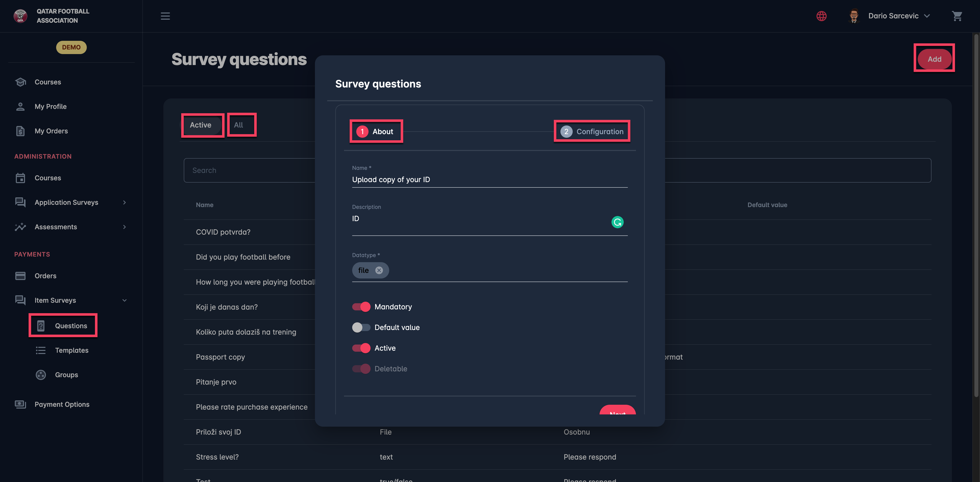This screenshot has height=482, width=980.
Task: Open the Questions sidebar link
Action: [x=71, y=326]
